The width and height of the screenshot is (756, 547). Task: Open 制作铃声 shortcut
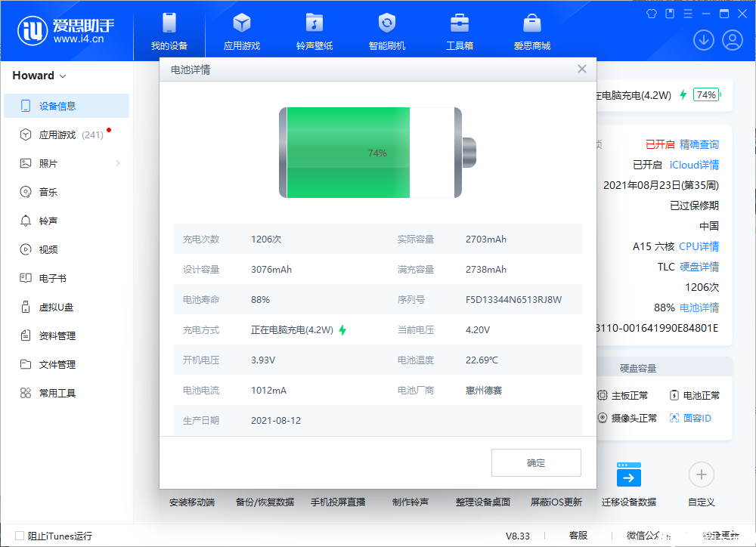(x=411, y=502)
